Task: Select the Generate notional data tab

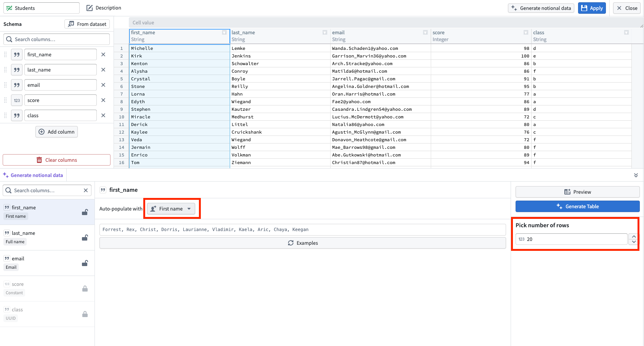Action: [x=33, y=175]
